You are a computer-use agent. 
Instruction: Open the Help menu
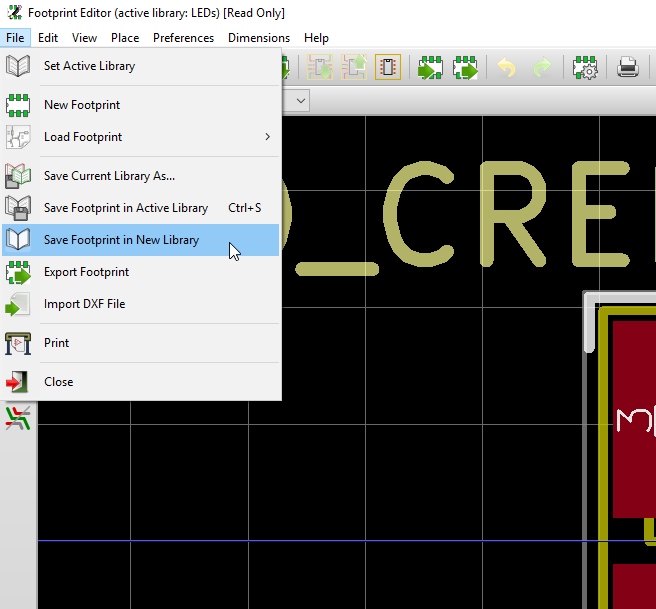(316, 38)
